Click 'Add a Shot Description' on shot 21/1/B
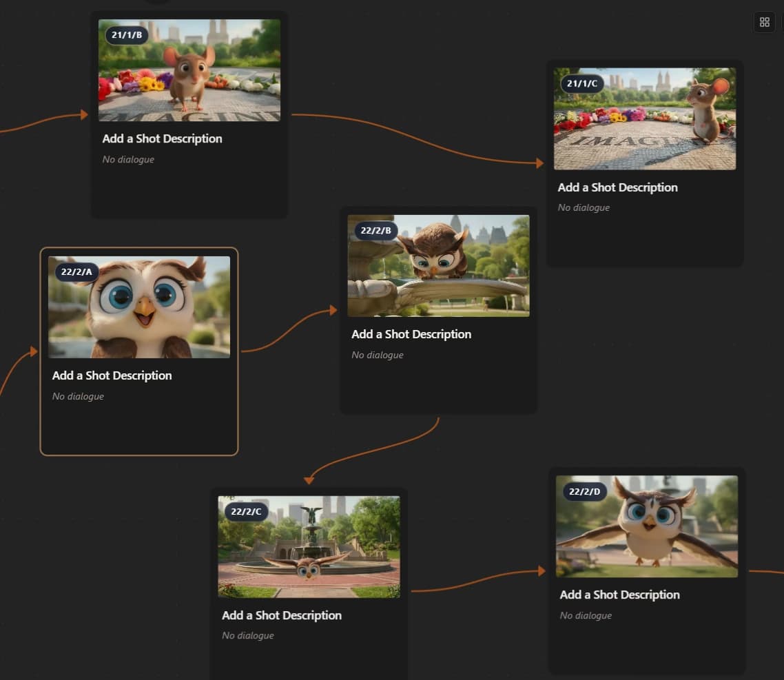The width and height of the screenshot is (784, 680). click(162, 138)
